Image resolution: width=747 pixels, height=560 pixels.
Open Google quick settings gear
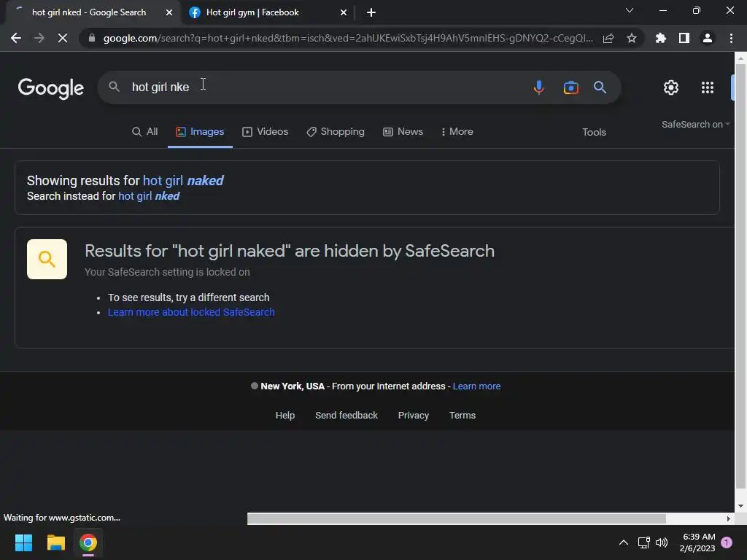click(671, 87)
